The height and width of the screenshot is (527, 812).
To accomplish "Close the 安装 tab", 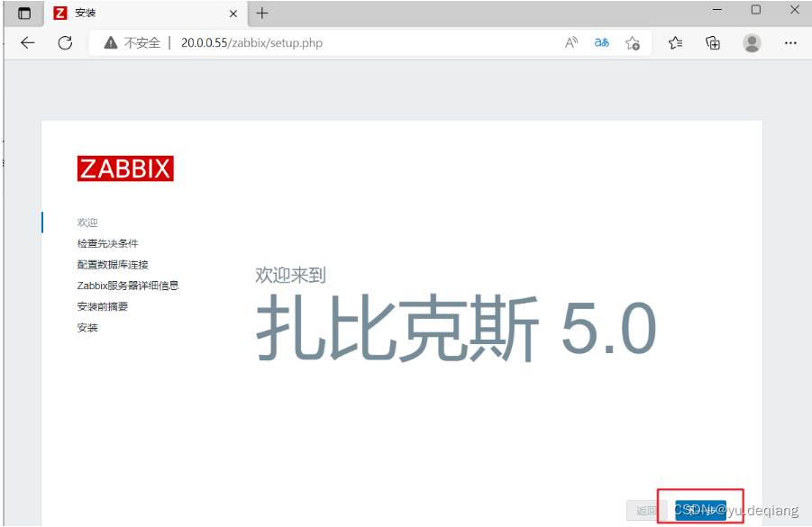I will click(x=233, y=14).
